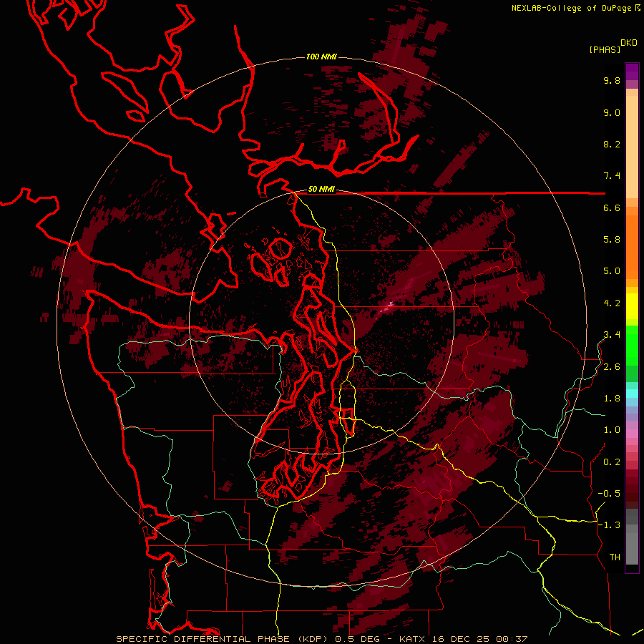The image size is (644, 644).
Task: Click the bright pink KDP maximum spot
Action: (x=391, y=303)
